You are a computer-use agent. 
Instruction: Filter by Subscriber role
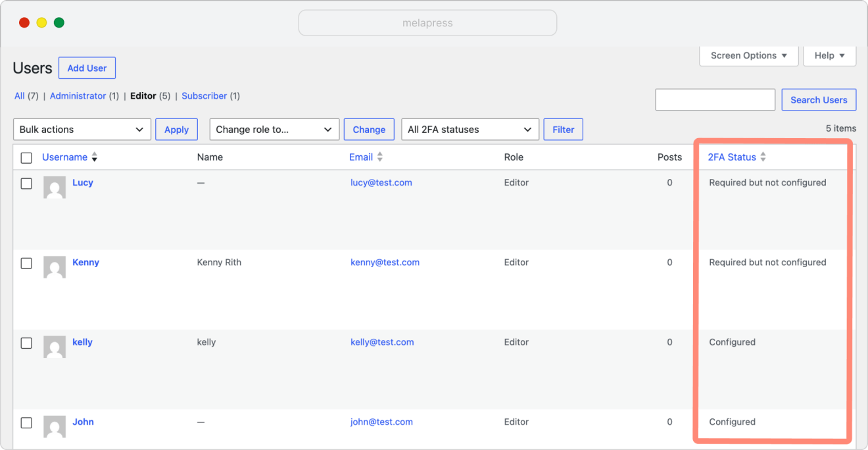tap(204, 96)
